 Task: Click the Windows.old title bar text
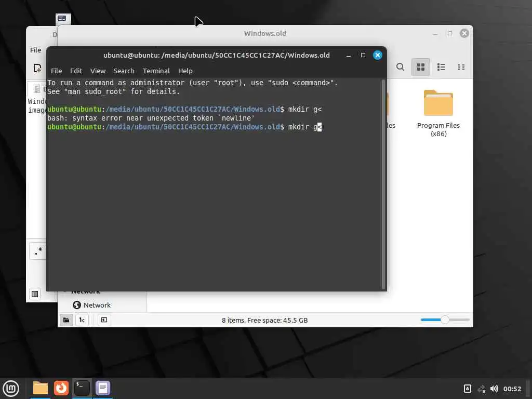(265, 34)
